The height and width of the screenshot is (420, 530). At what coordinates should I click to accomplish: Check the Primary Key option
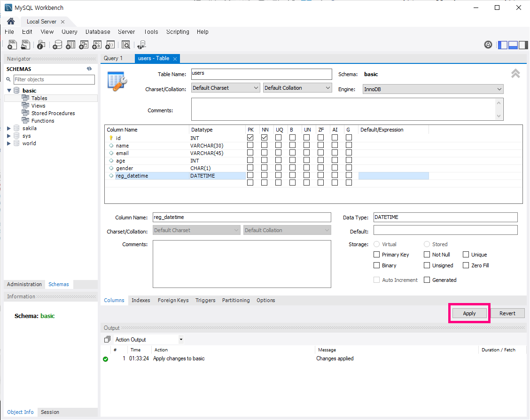tap(376, 255)
